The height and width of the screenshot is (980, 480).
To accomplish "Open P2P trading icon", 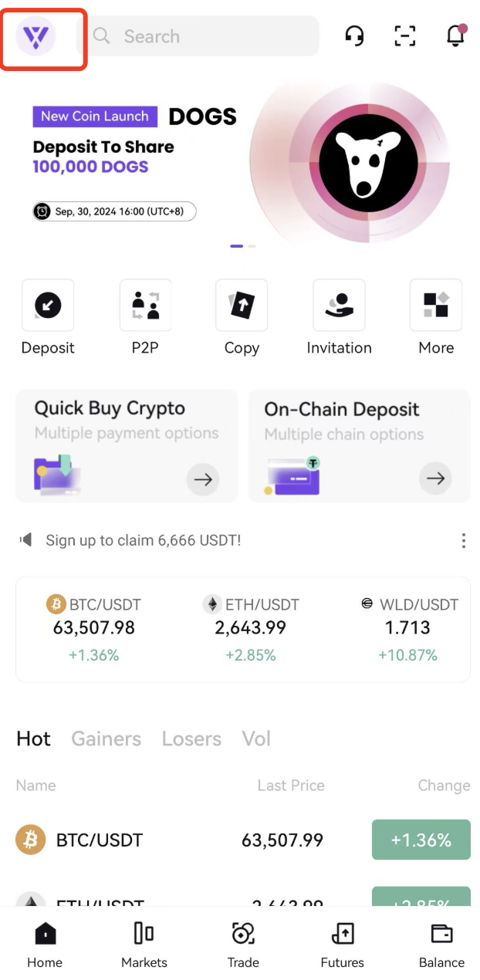I will [x=145, y=306].
